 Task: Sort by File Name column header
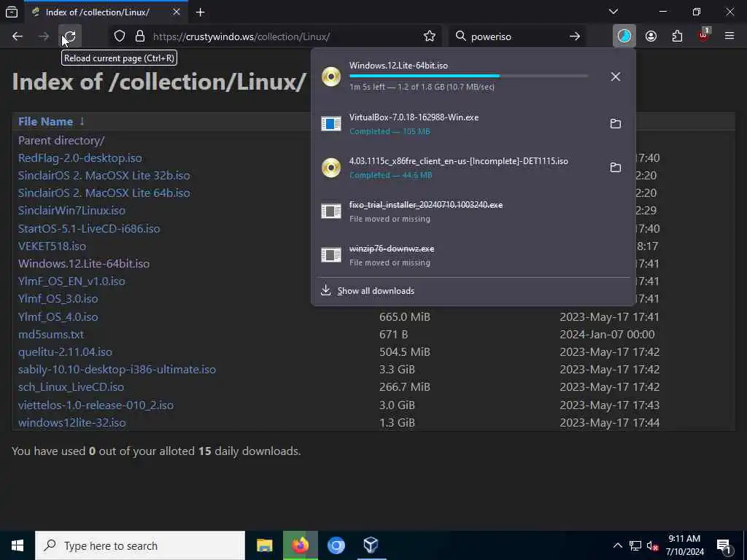46,122
